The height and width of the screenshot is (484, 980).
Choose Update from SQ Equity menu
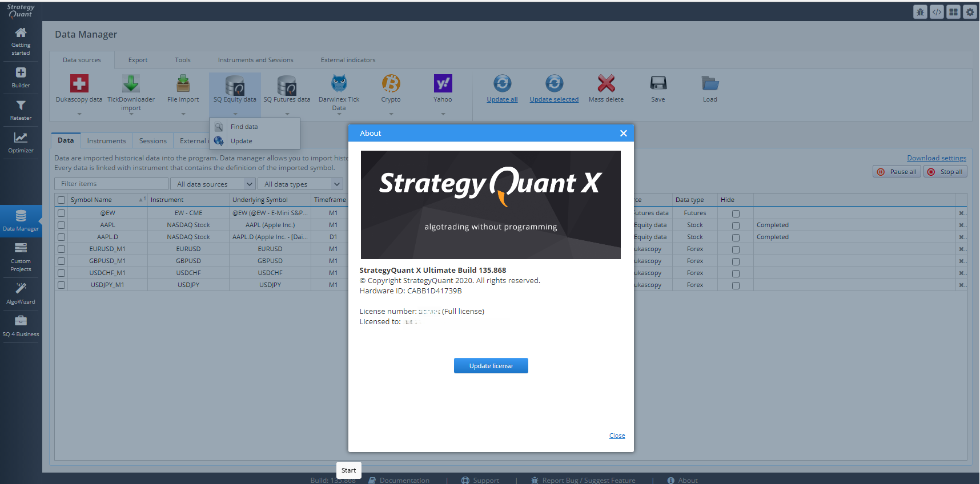coord(255,141)
